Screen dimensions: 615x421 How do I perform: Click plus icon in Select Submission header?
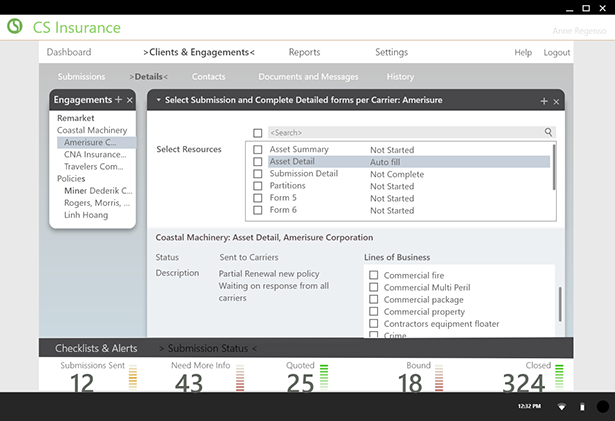(x=544, y=101)
